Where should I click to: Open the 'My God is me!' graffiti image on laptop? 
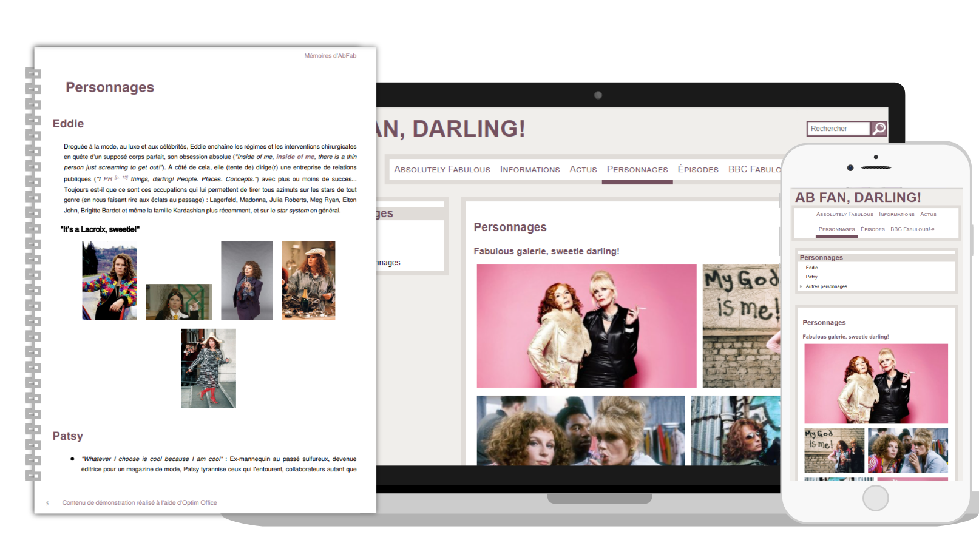(740, 326)
